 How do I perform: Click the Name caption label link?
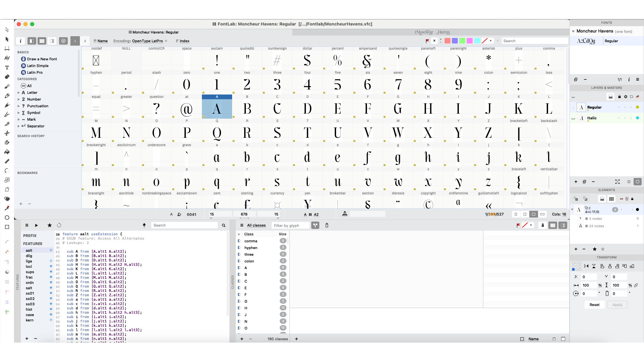click(x=102, y=41)
